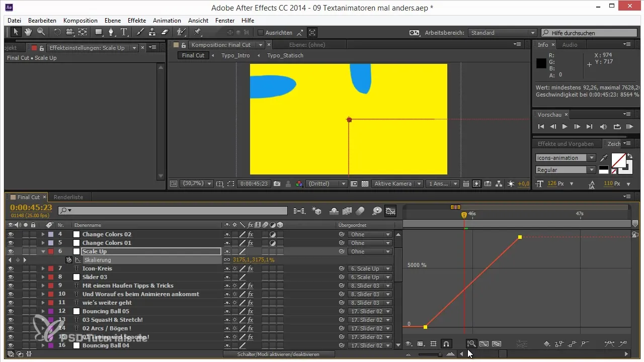Hide the Bouncing Ball 05 layer
Image resolution: width=644 pixels, height=362 pixels.
[11, 311]
